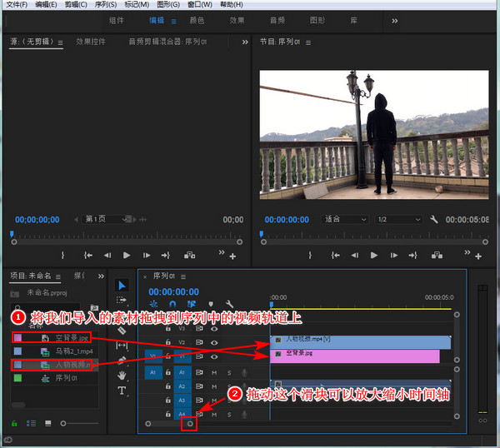This screenshot has width=500, height=448.
Task: Select the Selection arrow tool
Action: (x=122, y=285)
